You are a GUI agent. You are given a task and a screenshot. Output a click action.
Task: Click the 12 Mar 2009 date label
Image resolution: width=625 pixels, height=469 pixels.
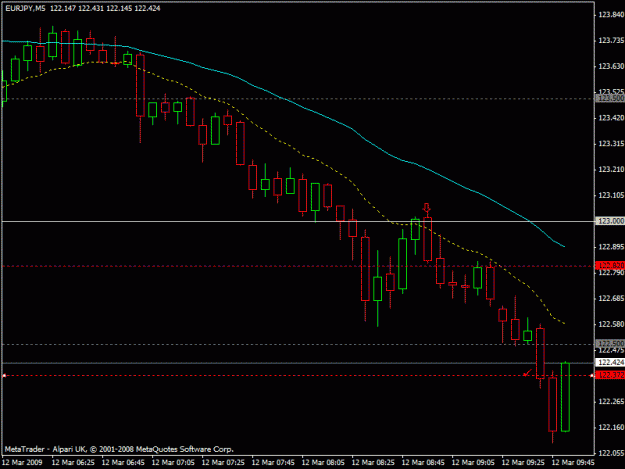(x=22, y=463)
